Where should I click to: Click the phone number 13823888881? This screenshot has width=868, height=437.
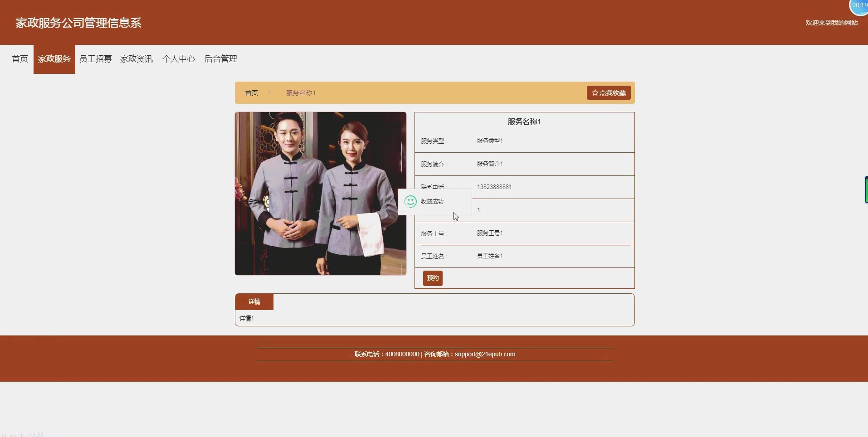494,187
